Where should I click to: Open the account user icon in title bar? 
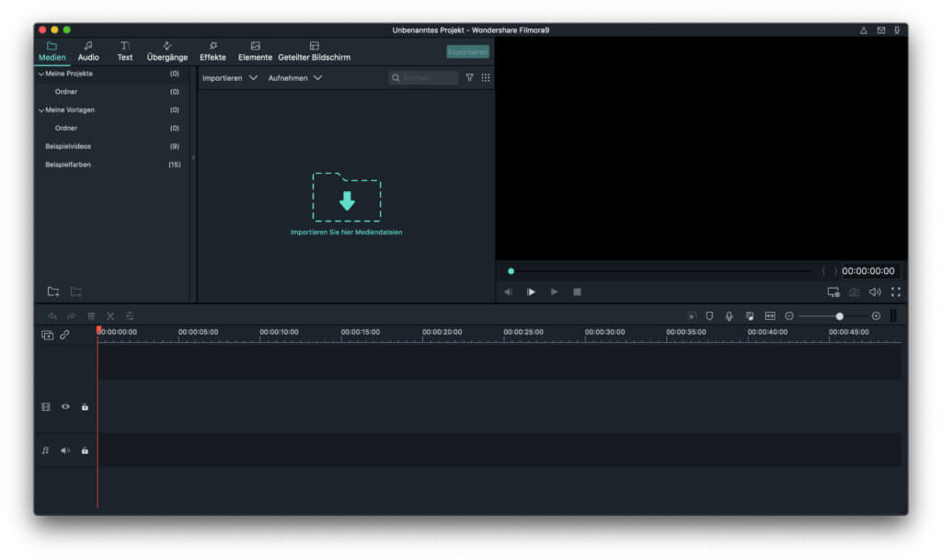click(863, 30)
